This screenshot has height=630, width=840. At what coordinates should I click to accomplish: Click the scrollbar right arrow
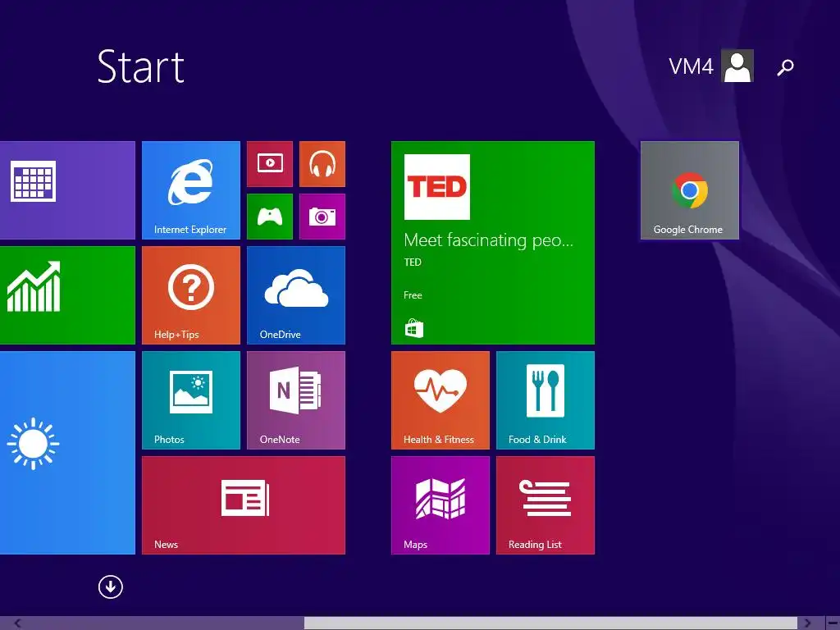click(x=807, y=623)
